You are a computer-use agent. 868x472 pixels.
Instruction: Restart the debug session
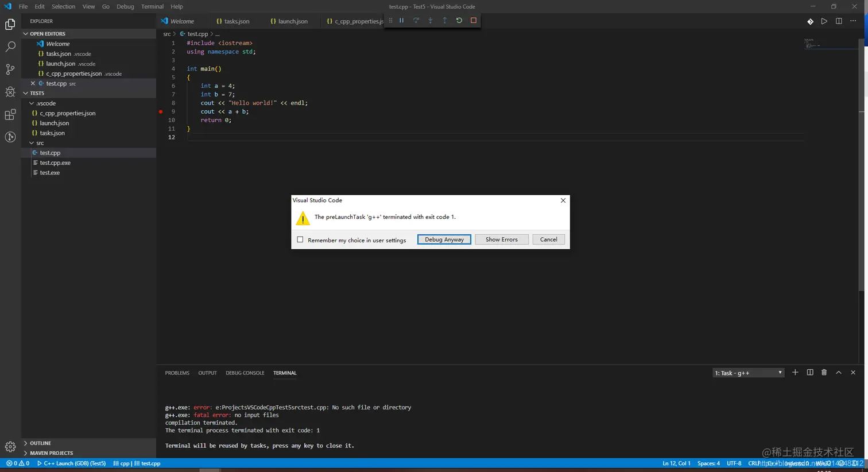click(459, 20)
